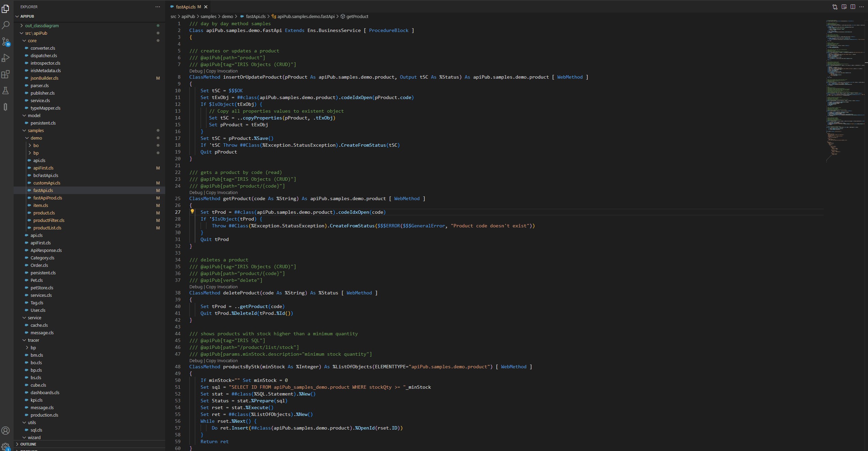The width and height of the screenshot is (868, 451).
Task: Expand the OUTLINE section
Action: click(x=29, y=444)
